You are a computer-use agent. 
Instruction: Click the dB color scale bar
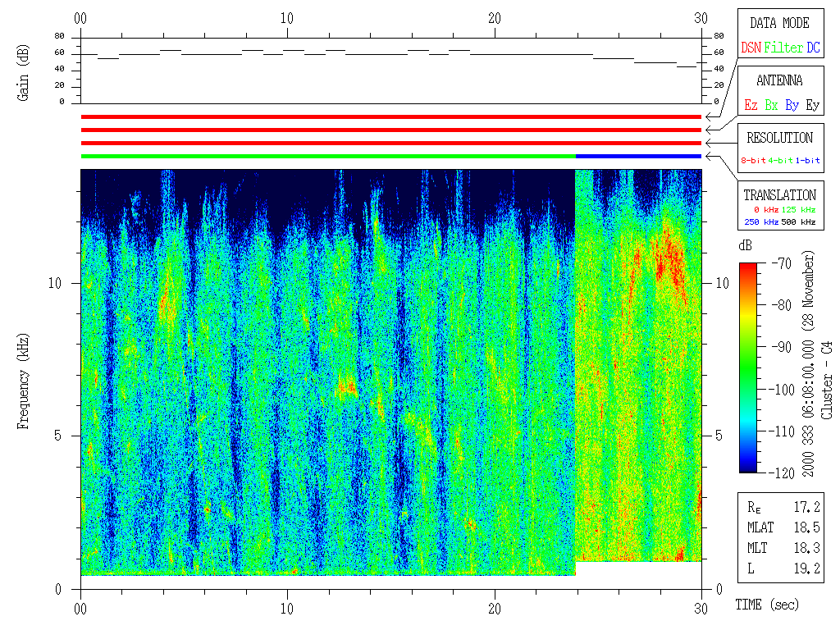(x=748, y=367)
